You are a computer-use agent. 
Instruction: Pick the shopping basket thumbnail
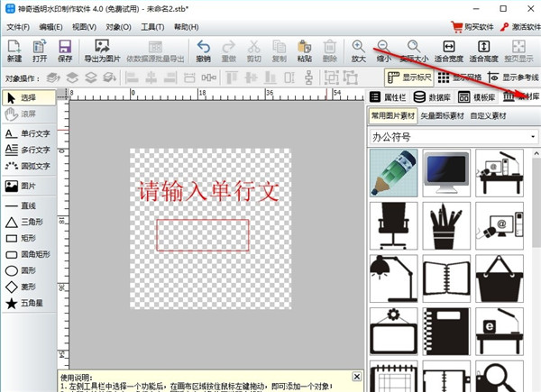[500, 278]
